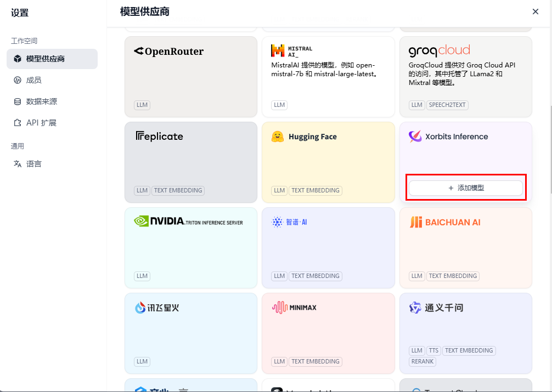The height and width of the screenshot is (392, 552).
Task: Click TEXT EMBEDDING tag on BAICHUAN AI card
Action: pyautogui.click(x=453, y=276)
